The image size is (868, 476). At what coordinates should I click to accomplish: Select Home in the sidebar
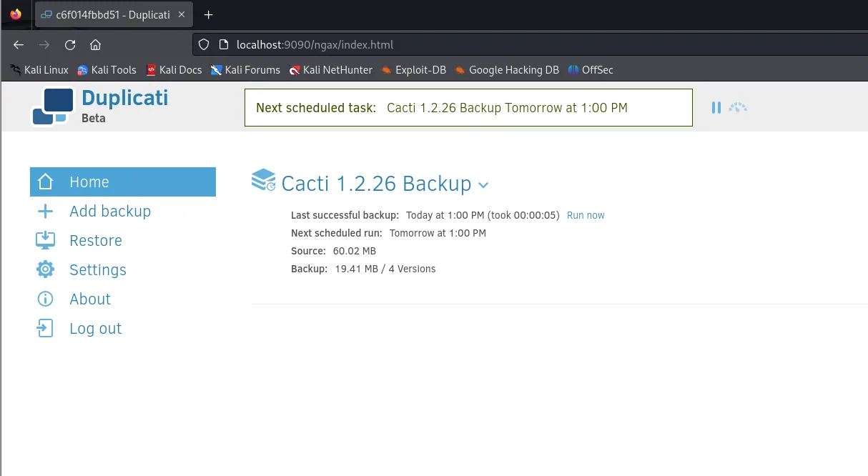122,182
